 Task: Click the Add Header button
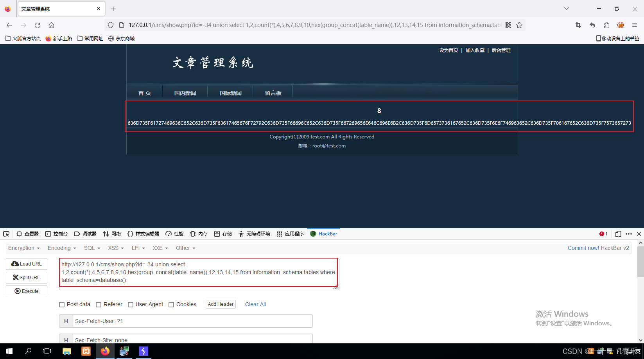[221, 304]
